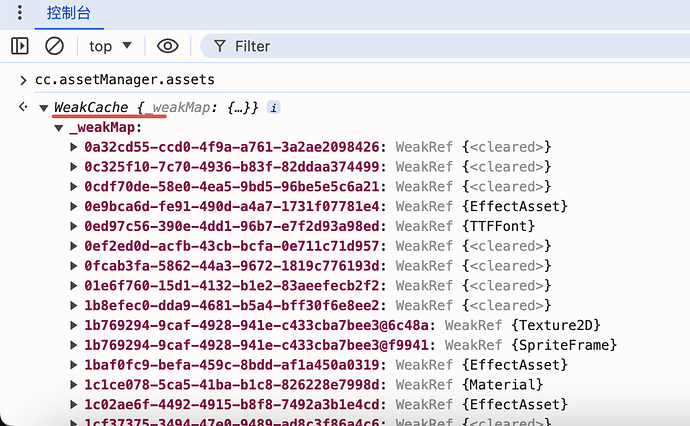
Task: Toggle the console sidebar panel
Action: point(20,46)
